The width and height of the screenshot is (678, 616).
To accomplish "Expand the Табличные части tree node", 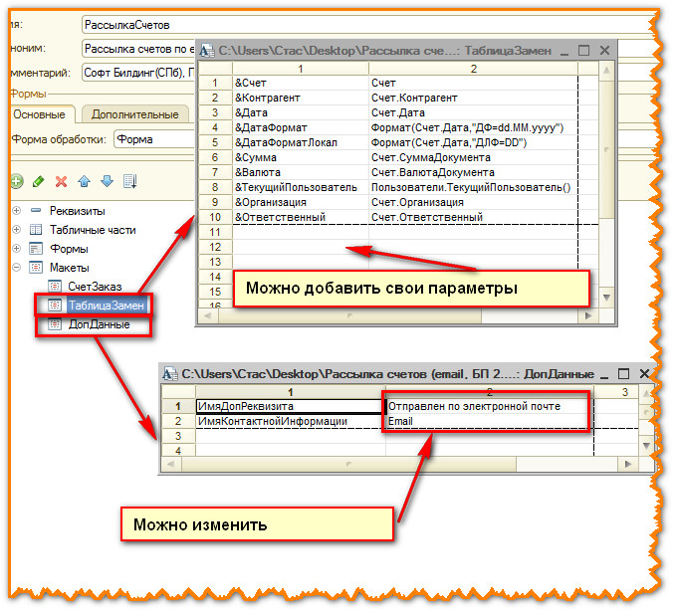I will (17, 231).
